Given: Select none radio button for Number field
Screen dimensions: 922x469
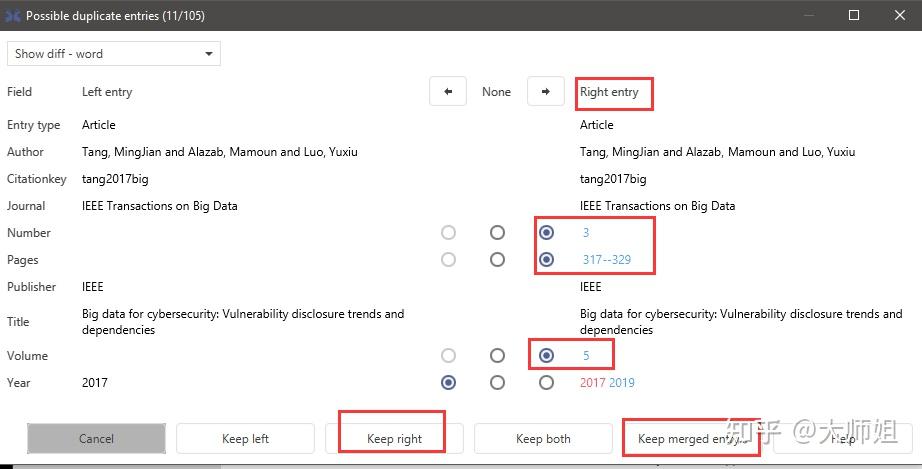Looking at the screenshot, I should [x=497, y=233].
